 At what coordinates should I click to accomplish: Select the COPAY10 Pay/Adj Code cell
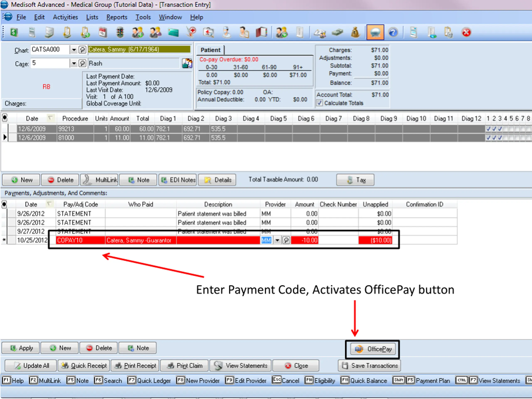tap(81, 240)
